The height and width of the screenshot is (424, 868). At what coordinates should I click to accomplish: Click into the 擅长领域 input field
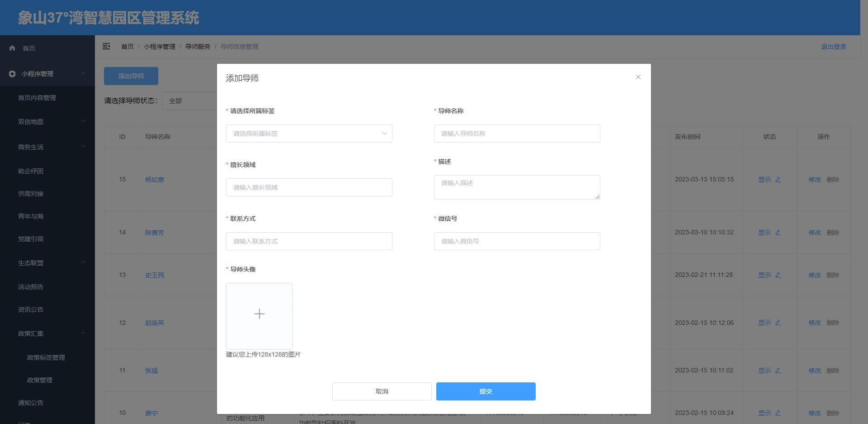tap(309, 187)
